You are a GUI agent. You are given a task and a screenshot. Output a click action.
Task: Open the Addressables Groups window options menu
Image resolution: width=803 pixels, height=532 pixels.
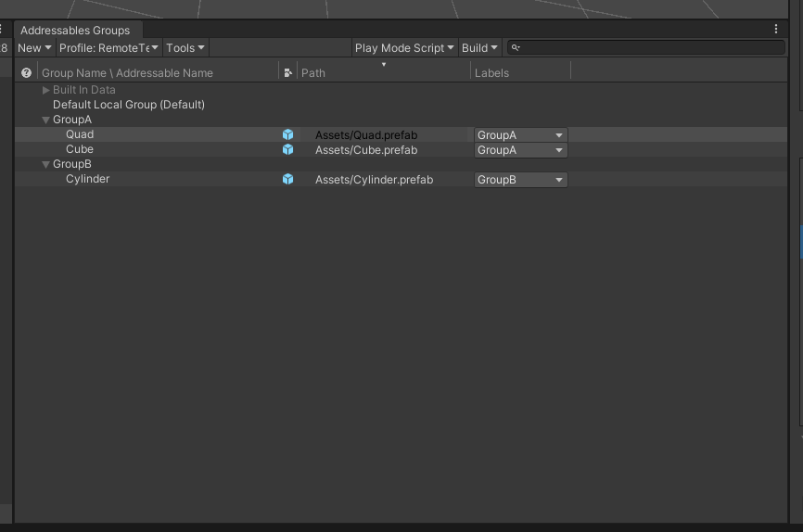(776, 29)
